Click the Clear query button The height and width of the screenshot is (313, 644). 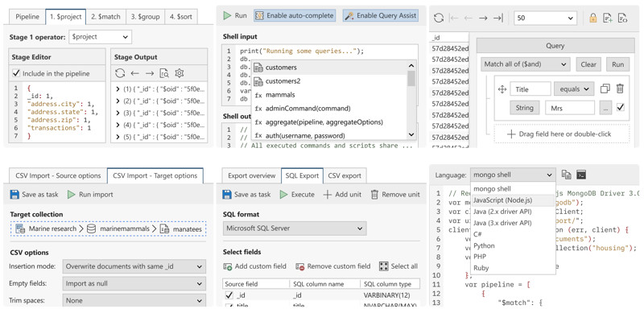click(x=588, y=64)
